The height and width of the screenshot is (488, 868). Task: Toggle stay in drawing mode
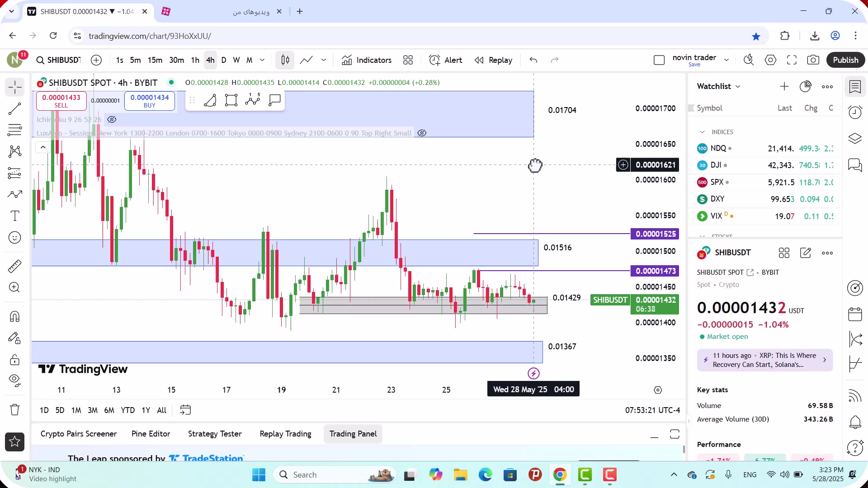point(14,338)
